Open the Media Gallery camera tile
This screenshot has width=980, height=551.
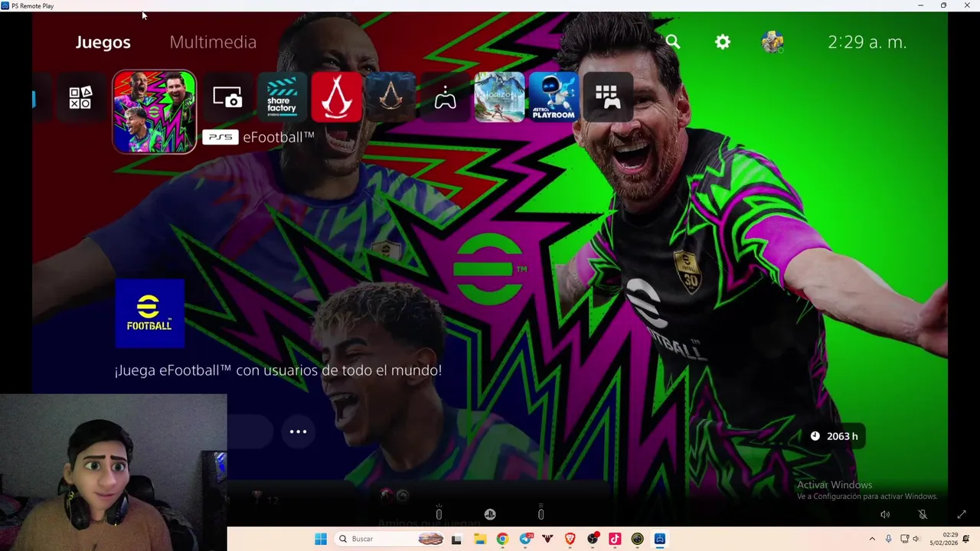(x=227, y=97)
